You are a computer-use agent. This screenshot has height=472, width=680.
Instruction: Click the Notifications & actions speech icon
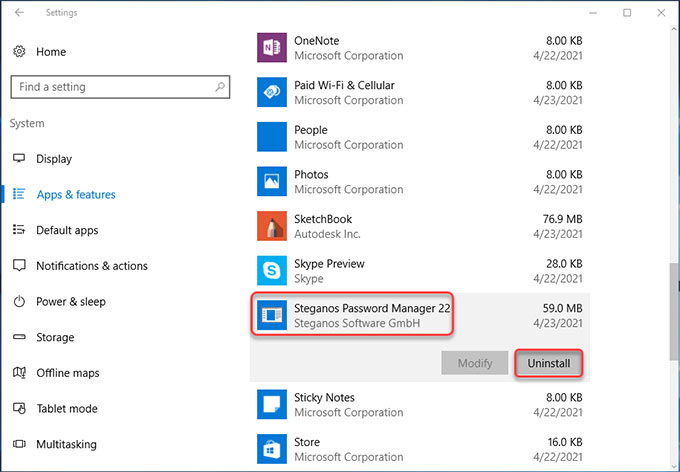(19, 265)
